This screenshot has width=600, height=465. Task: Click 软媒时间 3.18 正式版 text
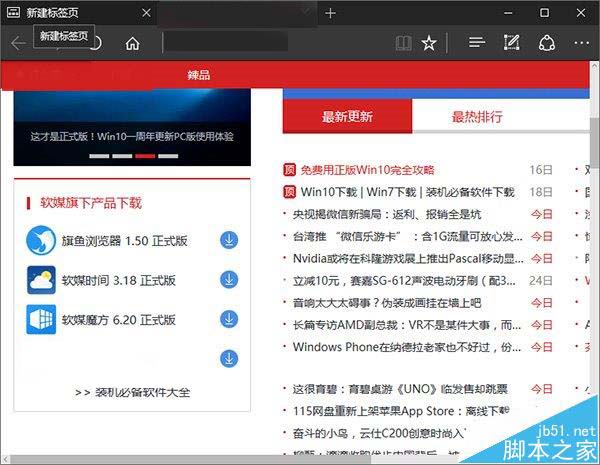tap(119, 280)
